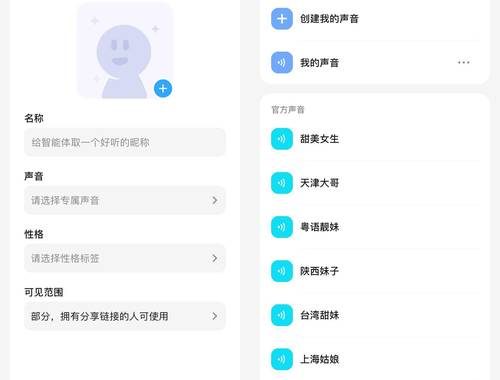Image resolution: width=500 pixels, height=380 pixels.
Task: Open the three-dot menu beside 我的声音
Action: coord(464,62)
